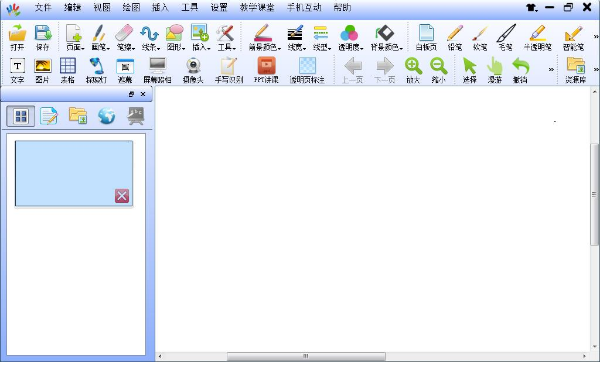Expand the shapes (图形) dropdown
This screenshot has height=366, width=600.
pos(175,38)
